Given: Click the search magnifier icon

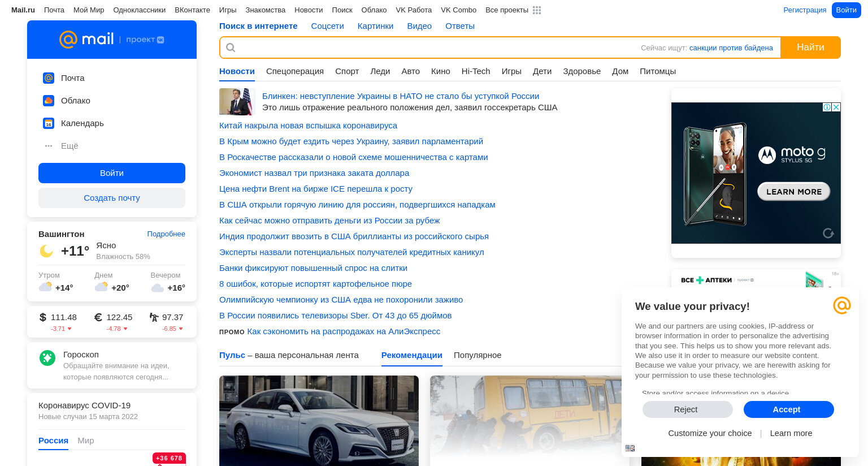Looking at the screenshot, I should click(x=231, y=48).
